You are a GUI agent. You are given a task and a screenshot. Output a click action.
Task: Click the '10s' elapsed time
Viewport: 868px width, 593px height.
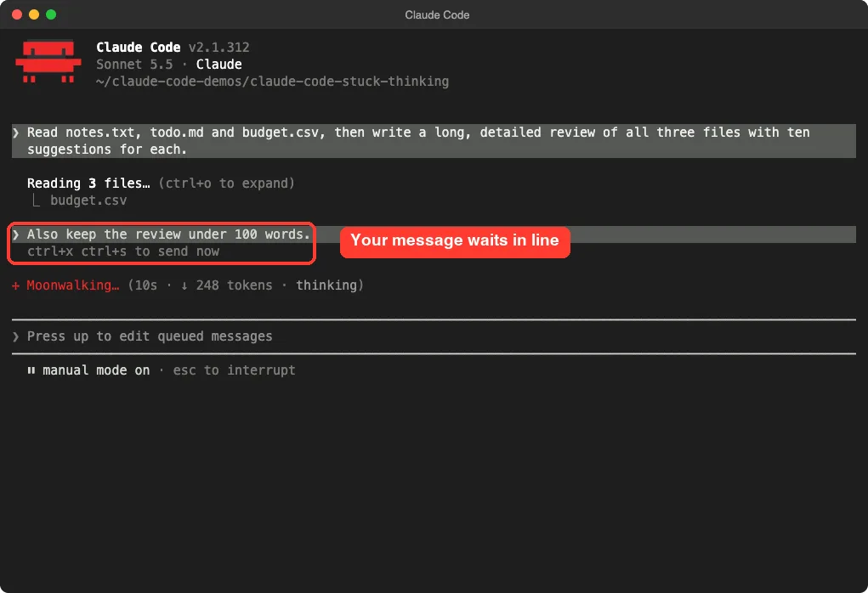(146, 285)
